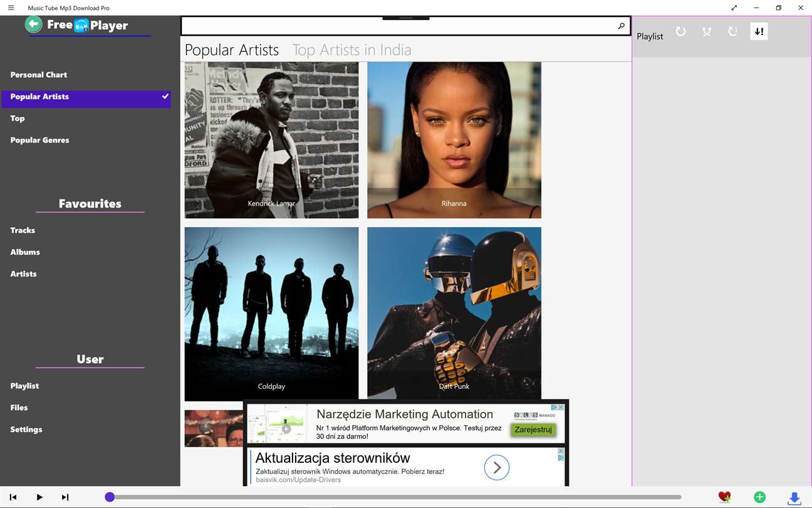
Task: Add to favourites with the heart icon
Action: point(724,497)
